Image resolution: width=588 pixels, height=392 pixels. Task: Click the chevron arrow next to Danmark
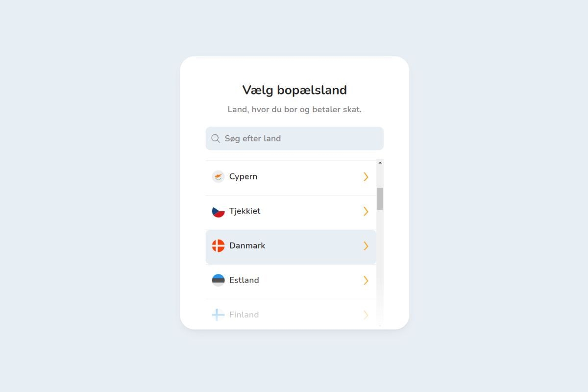click(366, 246)
